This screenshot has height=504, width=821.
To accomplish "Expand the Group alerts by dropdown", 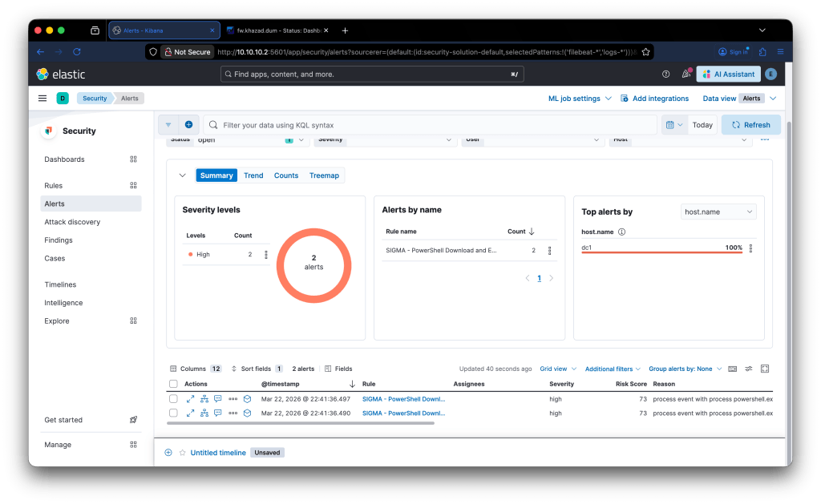I will [683, 369].
